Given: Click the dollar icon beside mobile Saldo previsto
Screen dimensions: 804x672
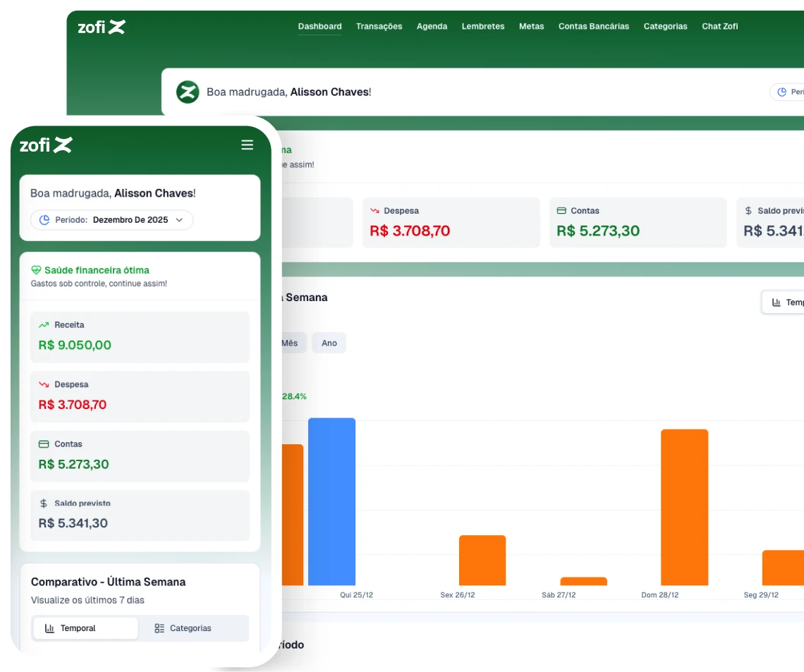Looking at the screenshot, I should tap(44, 503).
